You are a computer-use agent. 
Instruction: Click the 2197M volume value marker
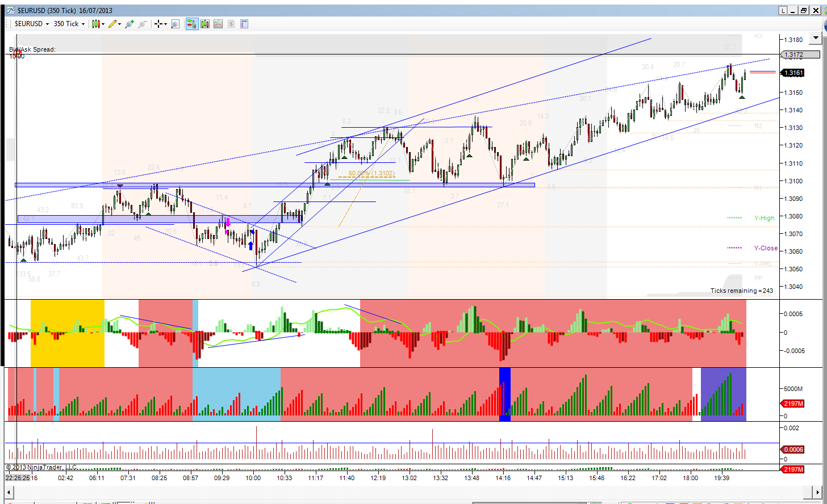(x=793, y=404)
